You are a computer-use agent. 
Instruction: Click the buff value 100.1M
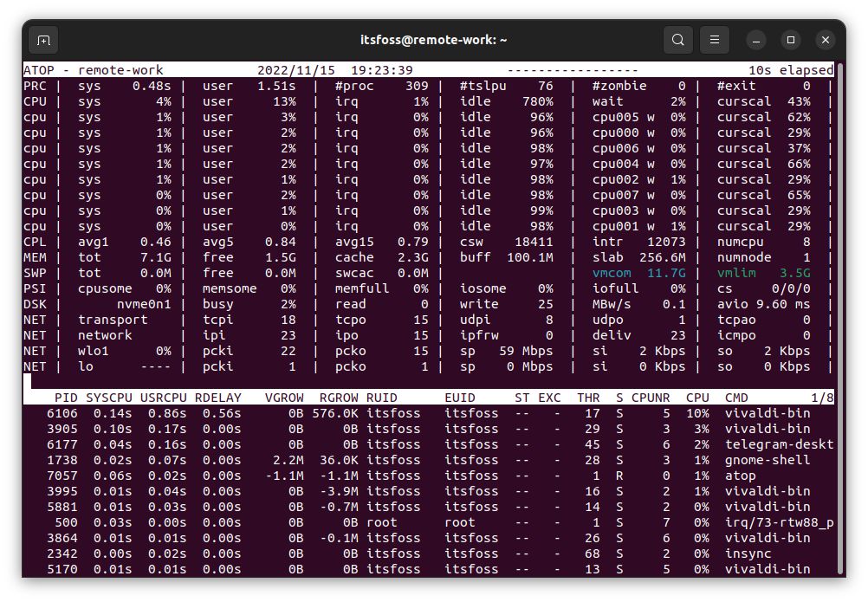pyautogui.click(x=530, y=257)
